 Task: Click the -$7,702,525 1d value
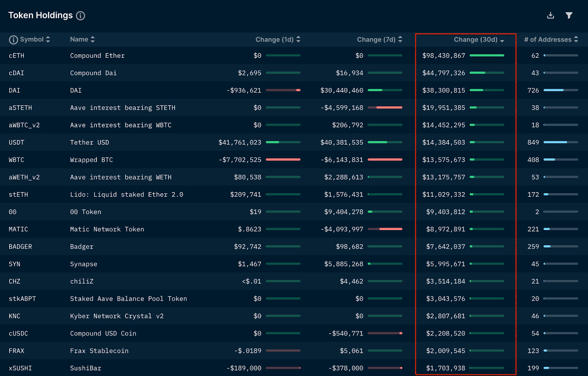coord(240,160)
